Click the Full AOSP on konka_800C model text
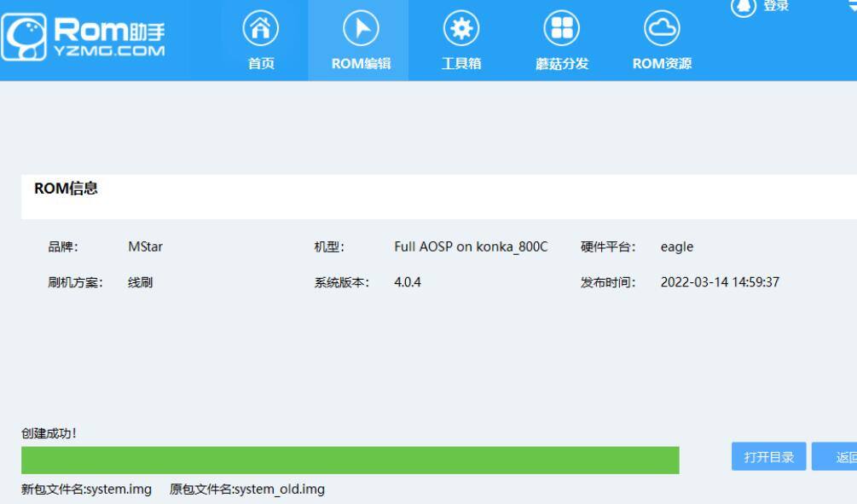This screenshot has height=504, width=857. point(470,246)
